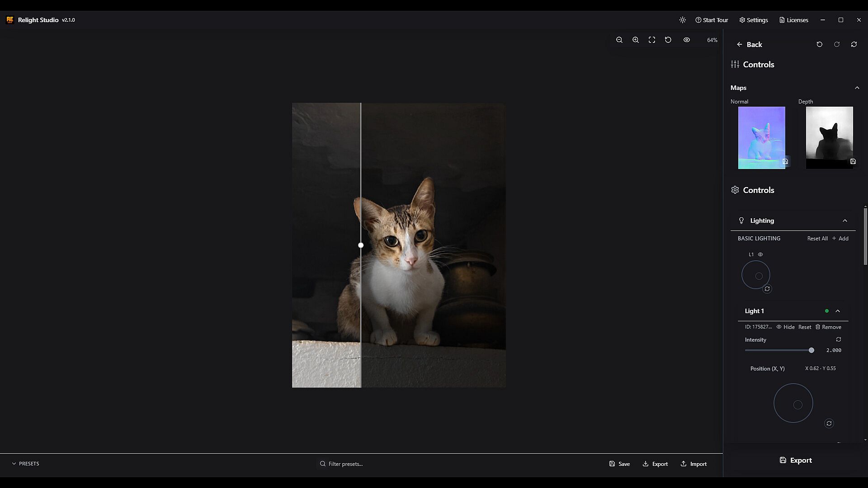Reset the Intensity value with refresh icon
Viewport: 868px width, 488px height.
coord(839,339)
